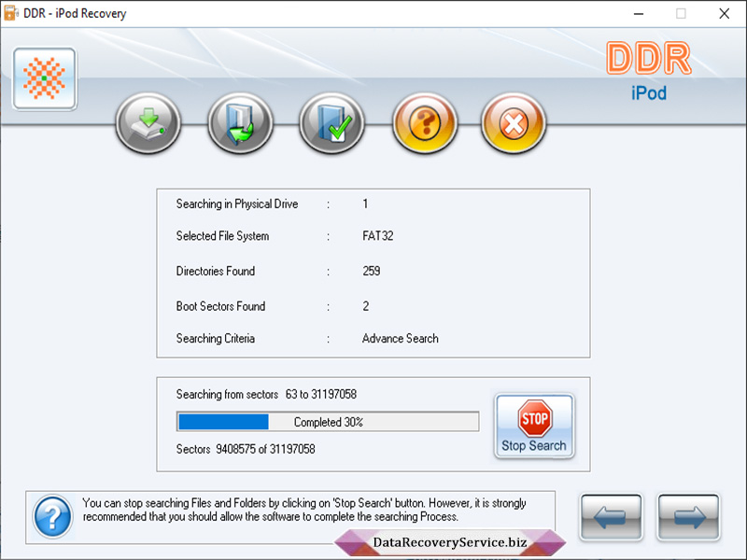The width and height of the screenshot is (747, 560).
Task: Click the DDR logo tile at top left
Action: coord(43,78)
